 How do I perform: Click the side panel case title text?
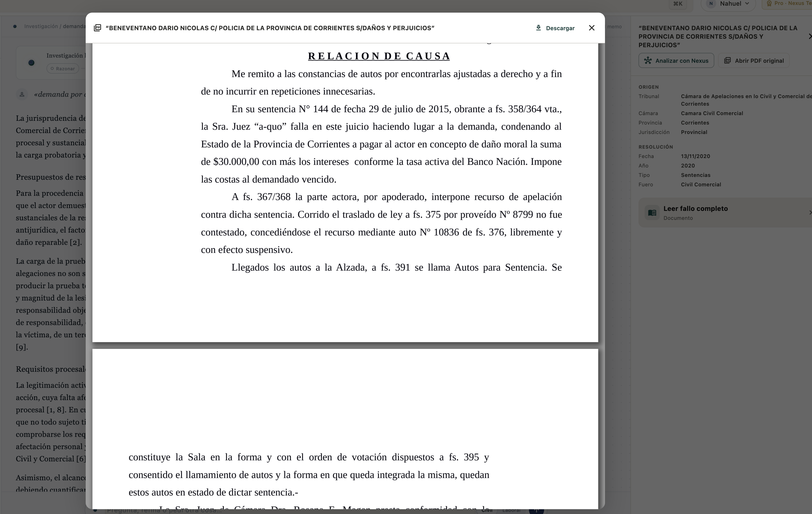point(718,36)
